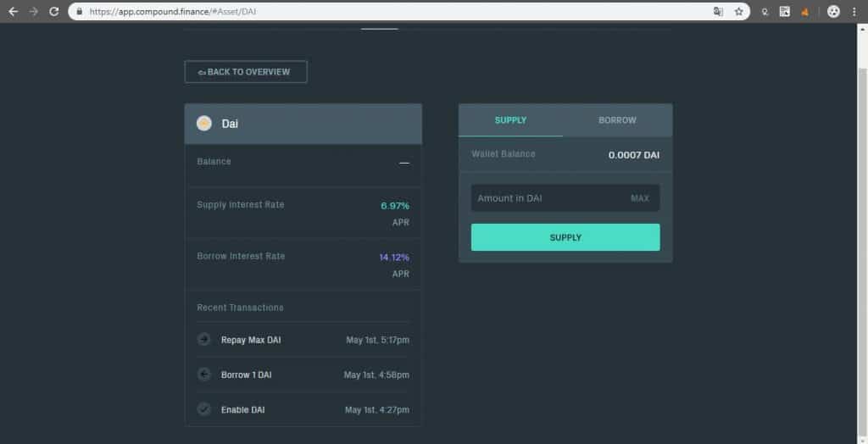
Task: Open the QR-style extension icon in toolbar
Action: pos(784,11)
